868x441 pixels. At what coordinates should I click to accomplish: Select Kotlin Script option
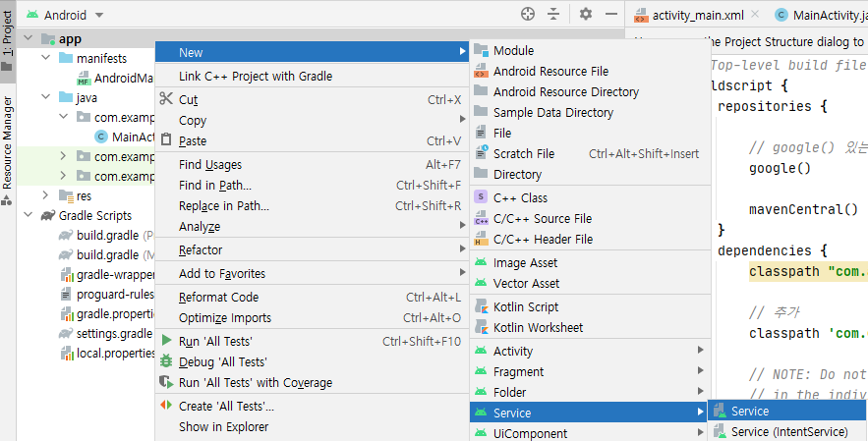pyautogui.click(x=589, y=307)
